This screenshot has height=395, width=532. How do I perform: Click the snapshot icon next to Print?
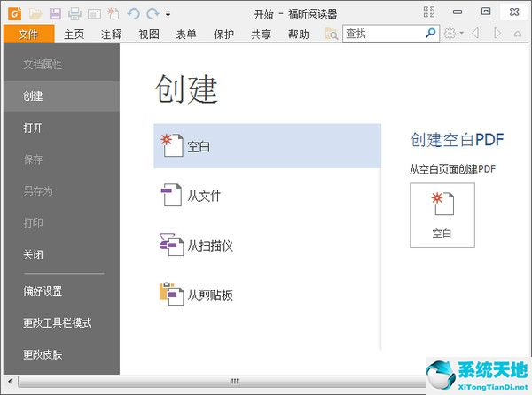pos(94,14)
